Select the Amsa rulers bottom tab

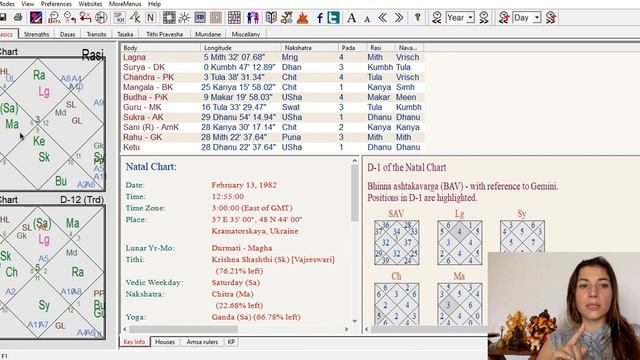click(202, 342)
